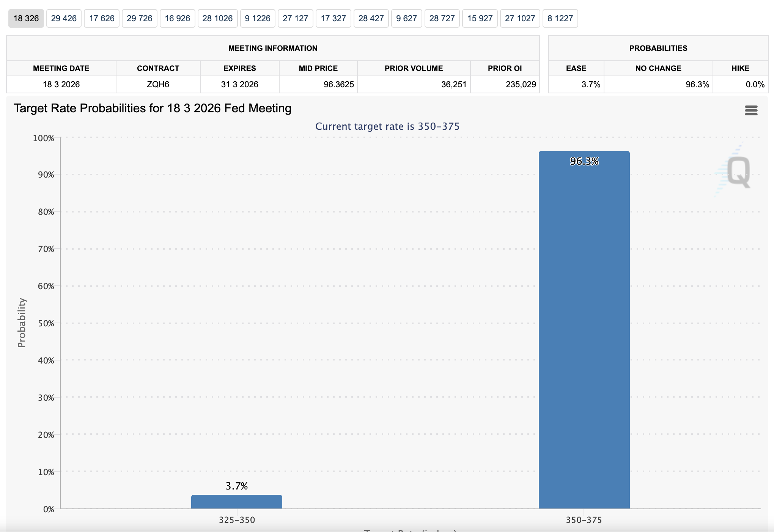Switch to 29 726 meeting tab
The image size is (774, 532).
coord(139,19)
